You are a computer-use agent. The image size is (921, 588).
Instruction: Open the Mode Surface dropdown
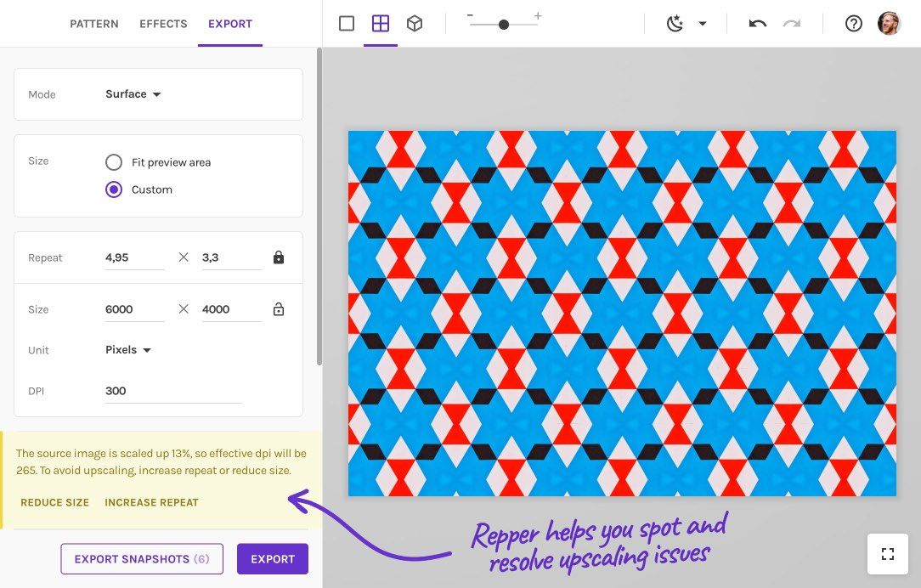click(133, 94)
